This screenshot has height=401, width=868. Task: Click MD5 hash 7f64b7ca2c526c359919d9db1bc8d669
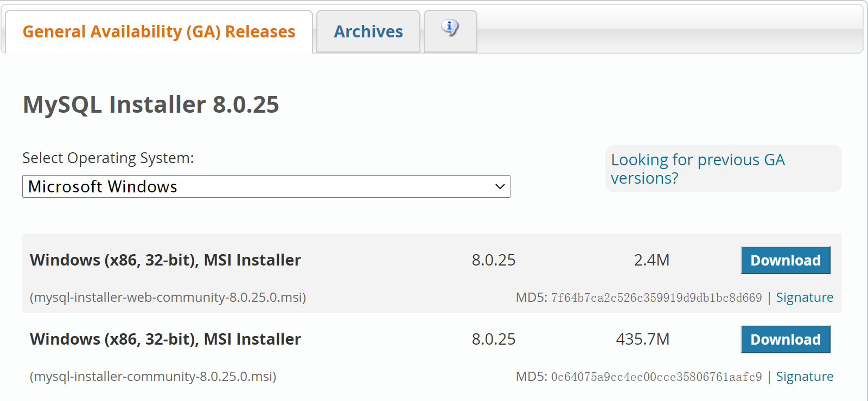tap(656, 297)
